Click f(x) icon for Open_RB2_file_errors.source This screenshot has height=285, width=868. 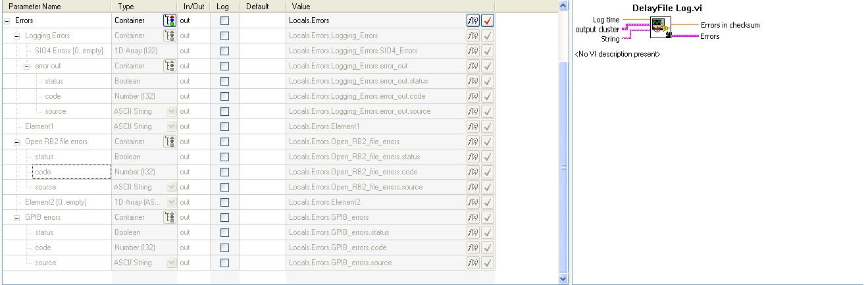(472, 187)
